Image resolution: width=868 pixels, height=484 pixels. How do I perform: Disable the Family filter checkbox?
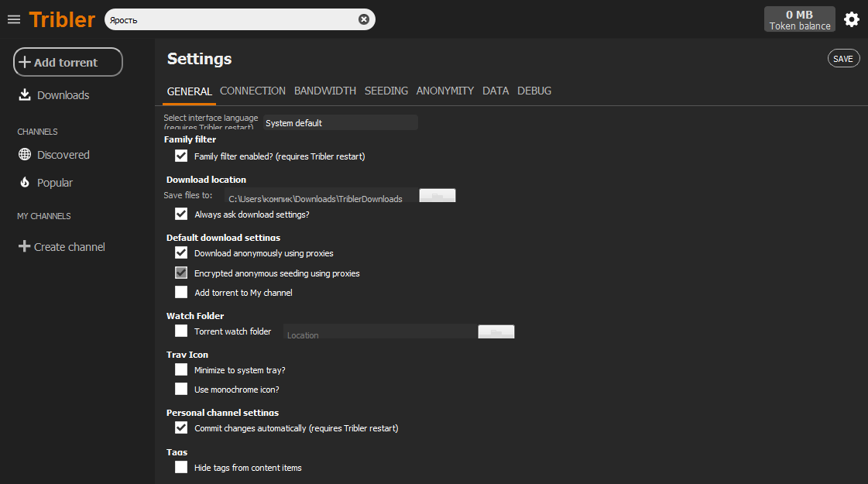pyautogui.click(x=181, y=156)
